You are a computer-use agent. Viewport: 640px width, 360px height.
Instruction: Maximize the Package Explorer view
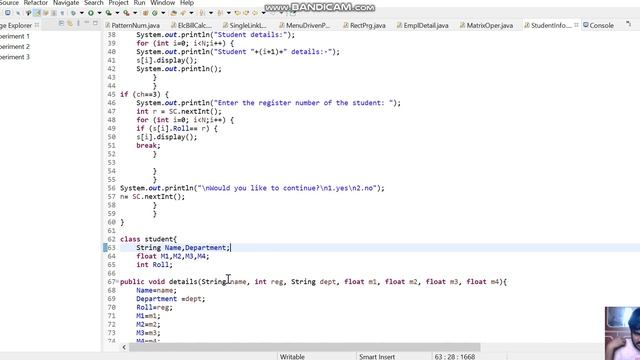(x=95, y=23)
